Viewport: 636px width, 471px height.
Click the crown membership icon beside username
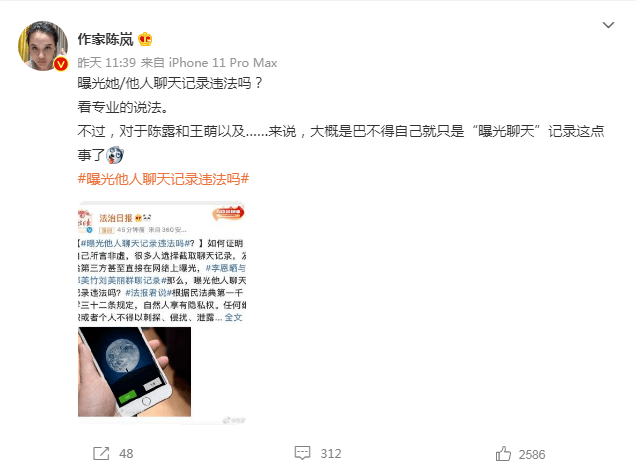click(x=145, y=39)
